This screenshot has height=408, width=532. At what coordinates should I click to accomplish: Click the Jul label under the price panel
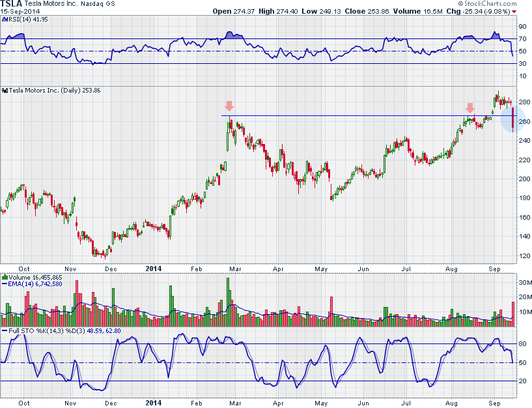(406, 269)
